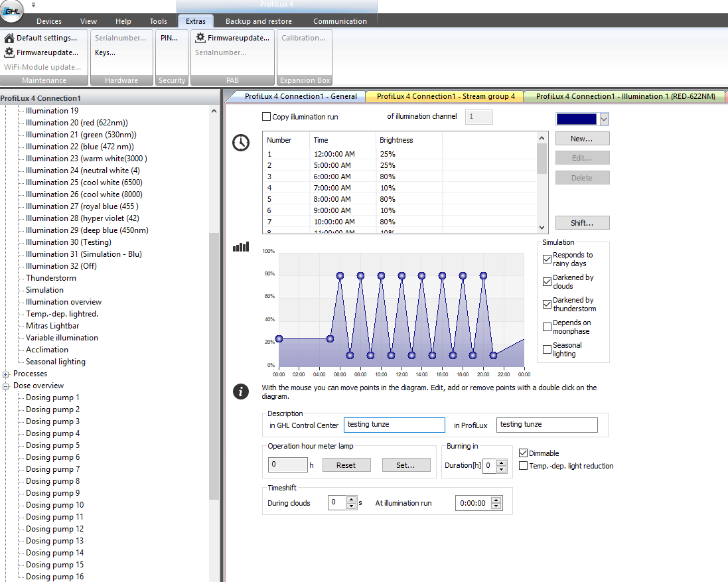Click the Reset hour meter button
This screenshot has height=582, width=728.
pyautogui.click(x=346, y=465)
